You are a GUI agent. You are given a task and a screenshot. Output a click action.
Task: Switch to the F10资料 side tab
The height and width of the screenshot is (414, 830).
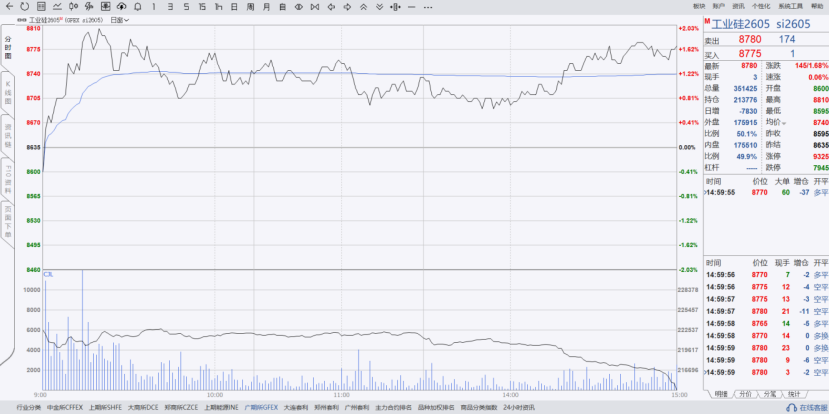click(x=8, y=179)
